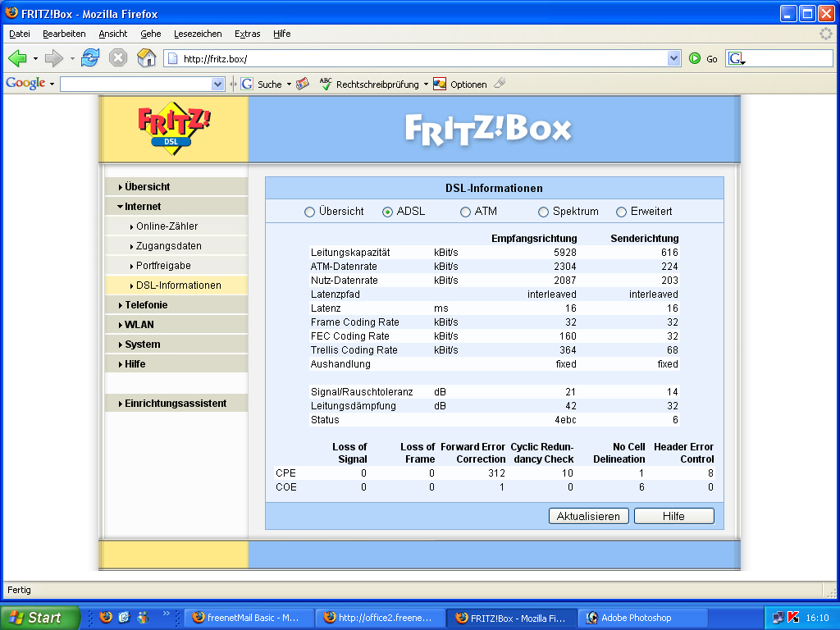Switch to freenetMail Basic taskbar window

tap(249, 618)
